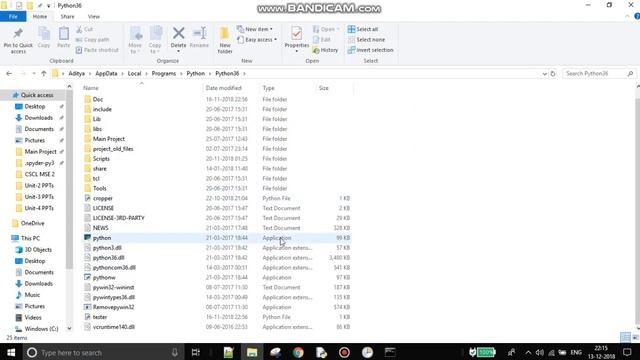Switch to the details view layout icon
Viewport: 640px width, 360px height.
tap(625, 337)
